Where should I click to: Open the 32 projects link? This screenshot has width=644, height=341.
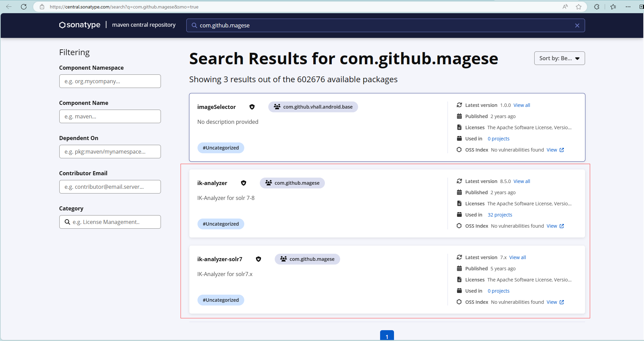tap(500, 215)
